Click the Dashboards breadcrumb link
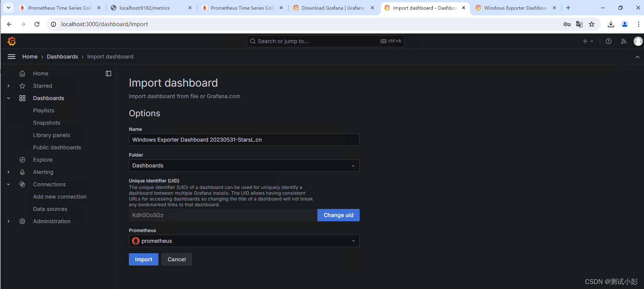 [62, 57]
